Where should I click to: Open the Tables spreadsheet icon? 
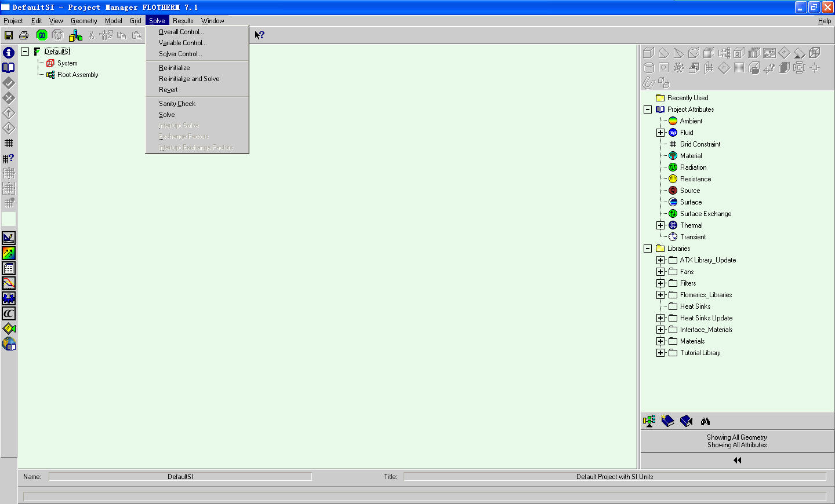coord(9,268)
